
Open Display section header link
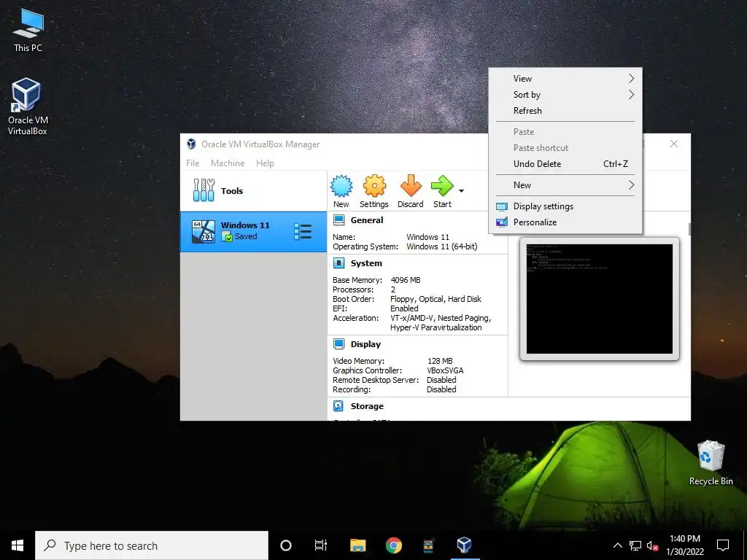[365, 344]
